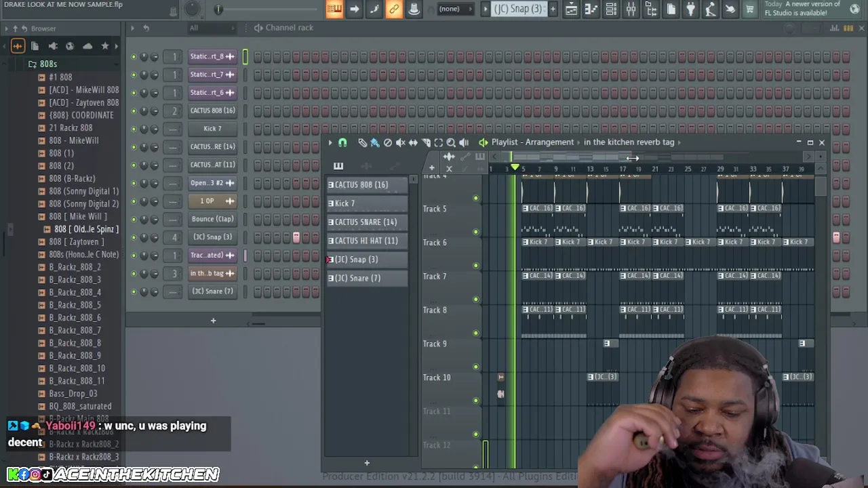This screenshot has width=868, height=488.
Task: Open browser sounds/audio tab icon
Action: coord(18,46)
